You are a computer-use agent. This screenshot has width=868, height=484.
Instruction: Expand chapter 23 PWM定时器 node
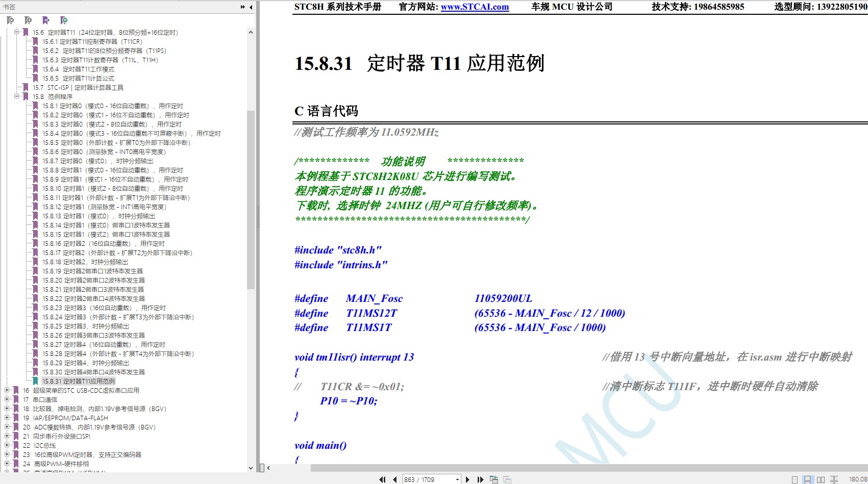[x=7, y=455]
